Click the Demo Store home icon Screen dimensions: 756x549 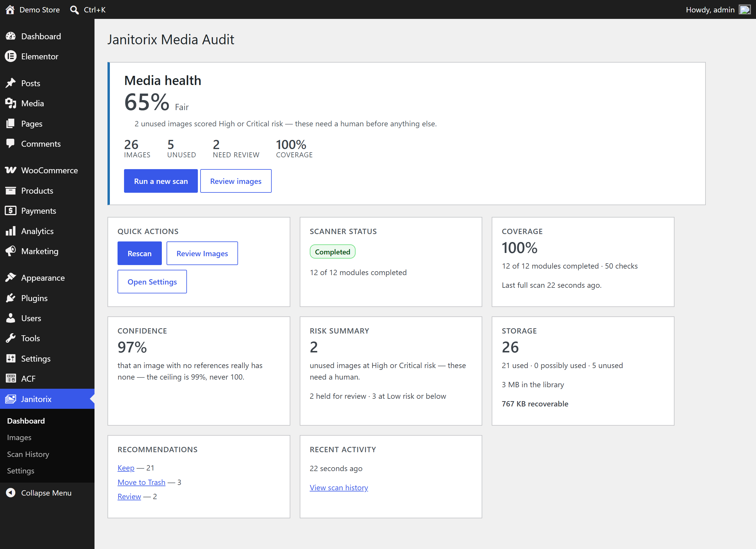click(10, 9)
